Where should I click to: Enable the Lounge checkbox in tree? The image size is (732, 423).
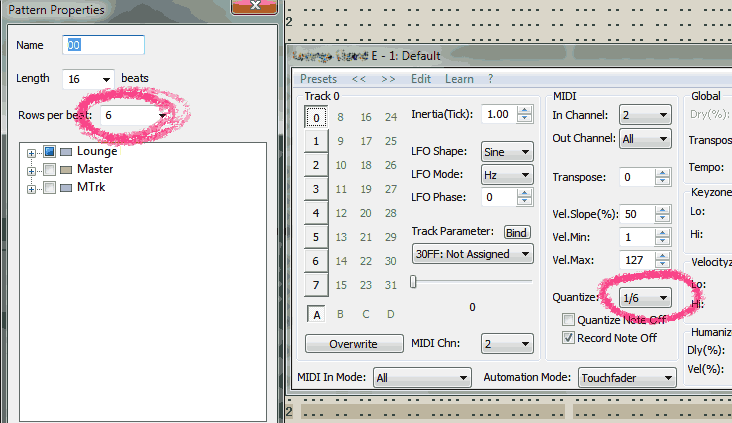[x=50, y=152]
